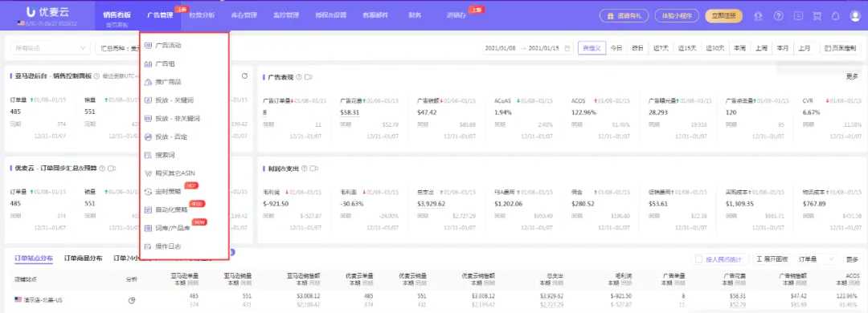Open 定时策略 menu entry
Image resolution: width=868 pixels, height=313 pixels.
(168, 191)
